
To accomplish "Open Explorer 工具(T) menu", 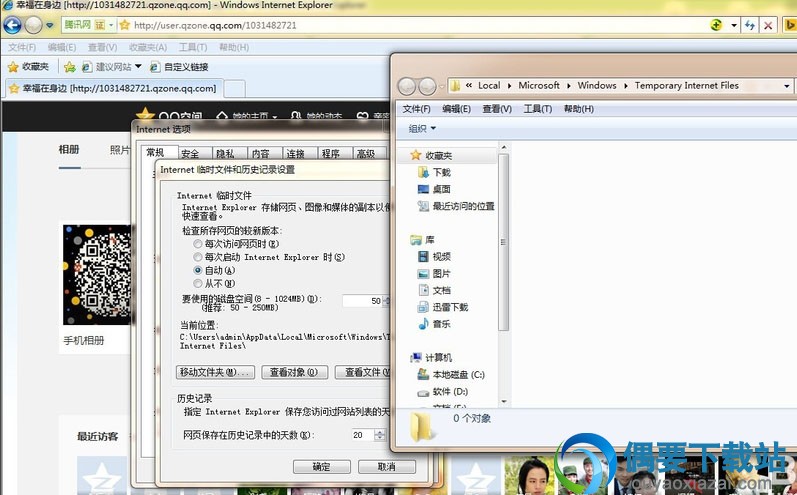I will tap(538, 109).
